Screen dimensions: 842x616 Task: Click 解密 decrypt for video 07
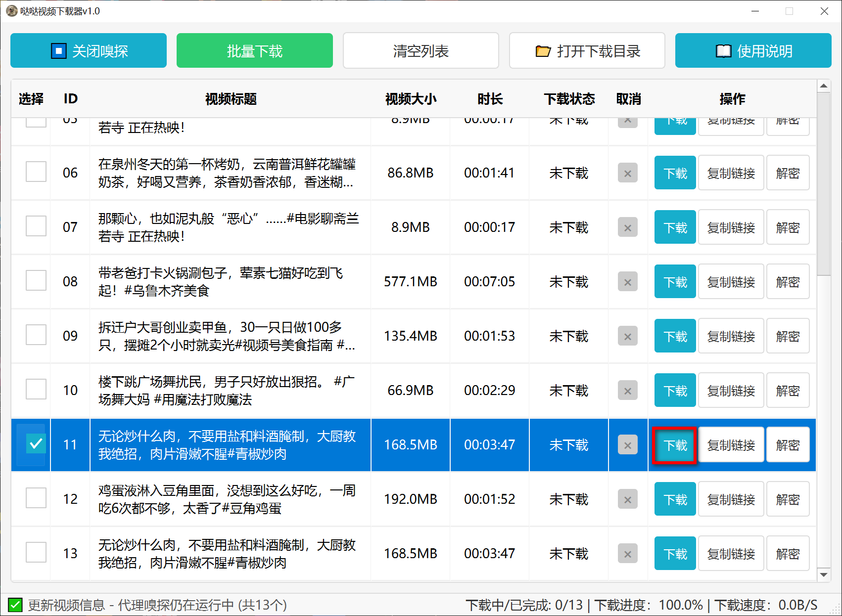click(x=788, y=227)
